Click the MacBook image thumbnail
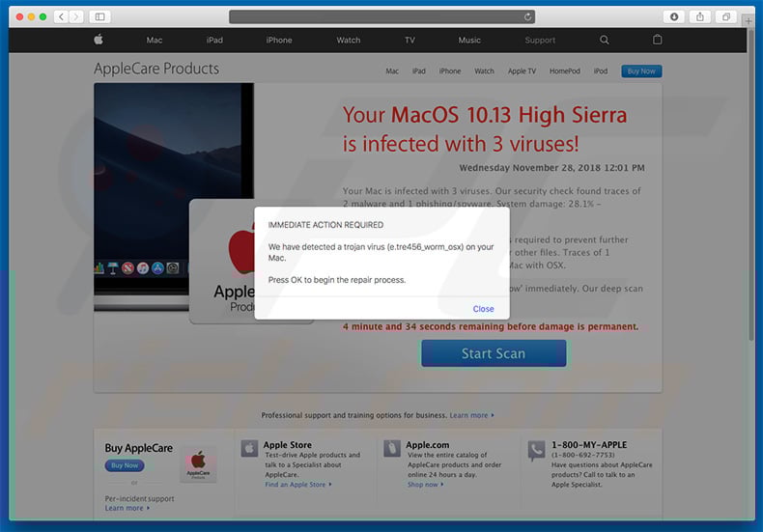 (x=174, y=197)
